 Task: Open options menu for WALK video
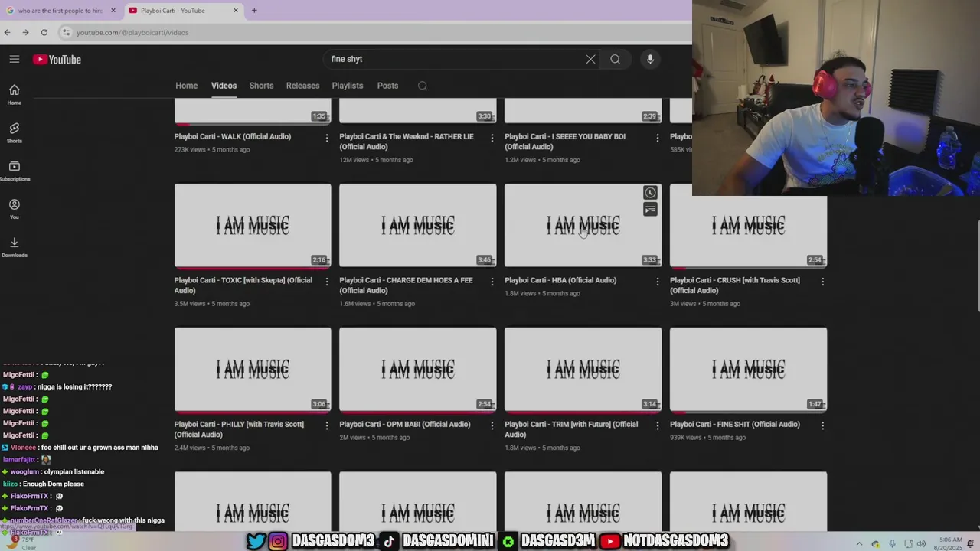(327, 138)
